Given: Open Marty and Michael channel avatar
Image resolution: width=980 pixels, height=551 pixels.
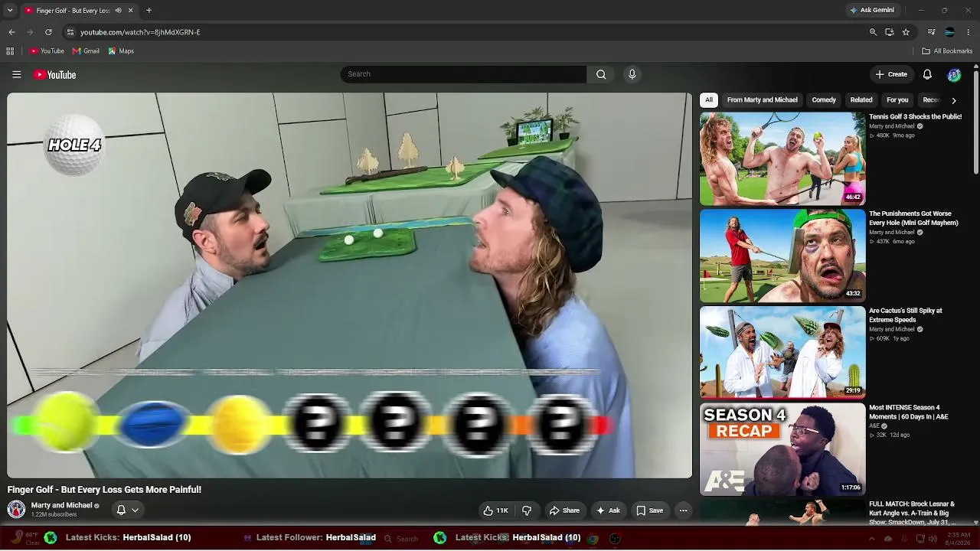Looking at the screenshot, I should pos(16,510).
